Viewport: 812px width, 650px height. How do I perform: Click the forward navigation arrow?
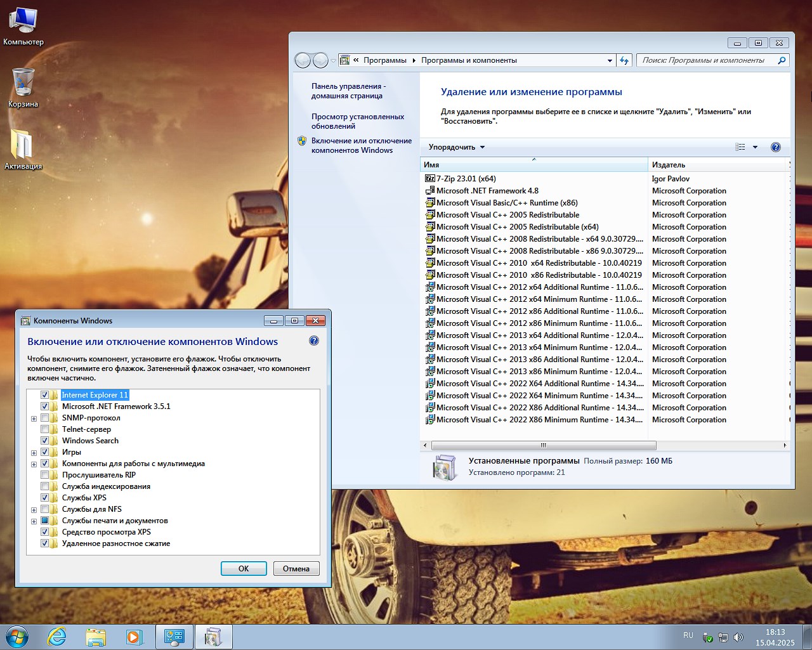[x=321, y=60]
